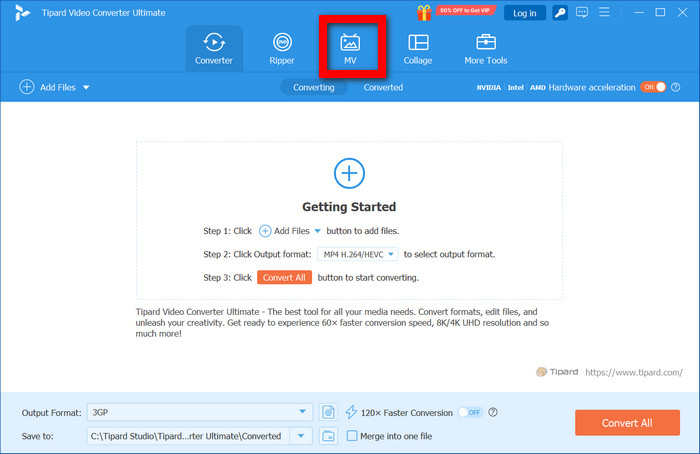Click the AMD label
This screenshot has width=700, height=454.
tap(538, 87)
